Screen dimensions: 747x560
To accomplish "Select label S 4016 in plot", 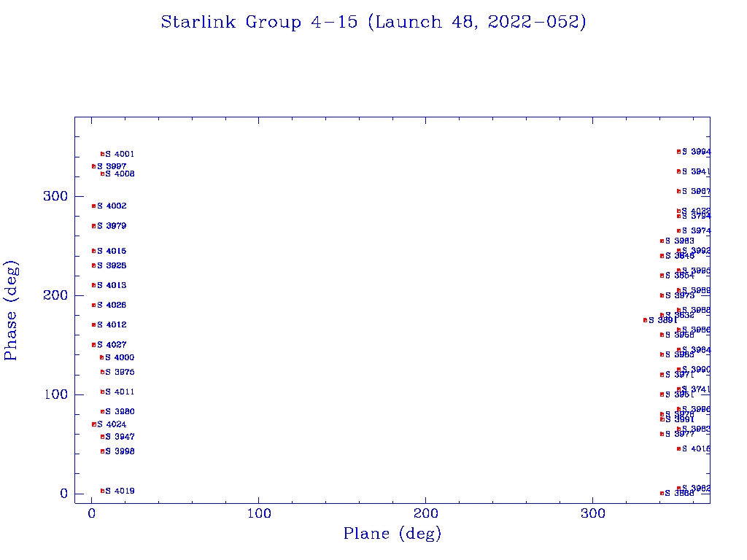I will pos(112,251).
